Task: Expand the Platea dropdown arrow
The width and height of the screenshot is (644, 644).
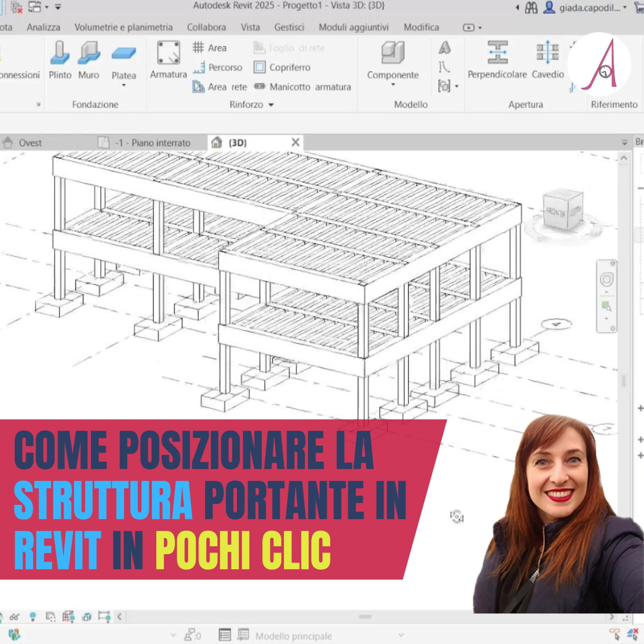Action: click(124, 85)
